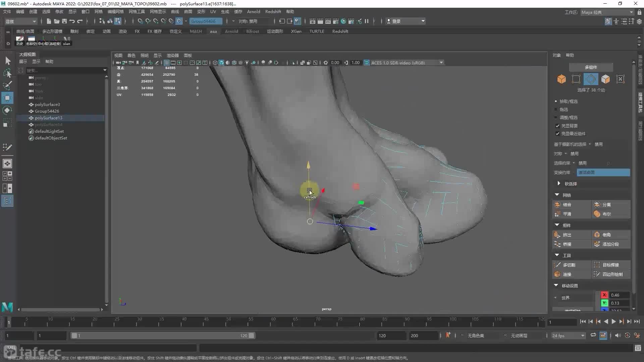Select Vertex component mode icon
This screenshot has height=362, width=644.
(576, 79)
